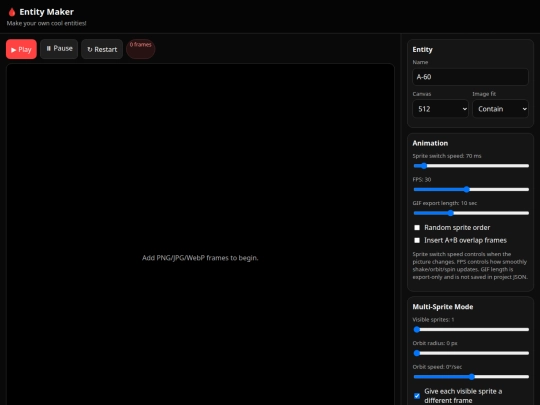Open the Image fit dropdown showing Contain
540x405 pixels.
coord(500,109)
